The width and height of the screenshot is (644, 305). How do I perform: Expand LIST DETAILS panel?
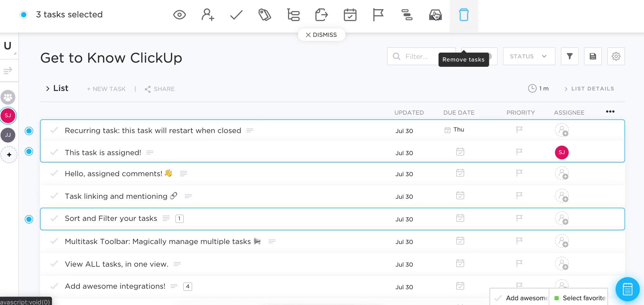pyautogui.click(x=589, y=89)
